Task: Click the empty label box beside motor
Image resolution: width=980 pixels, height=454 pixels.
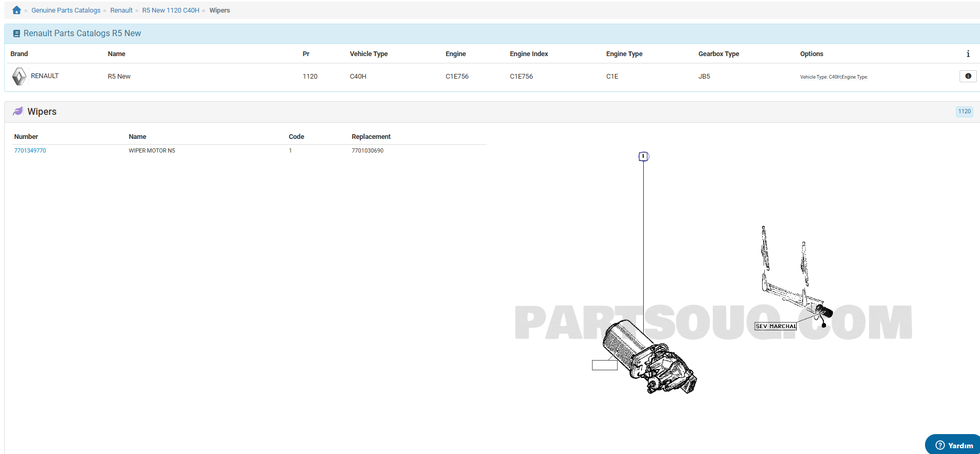Action: [x=604, y=365]
